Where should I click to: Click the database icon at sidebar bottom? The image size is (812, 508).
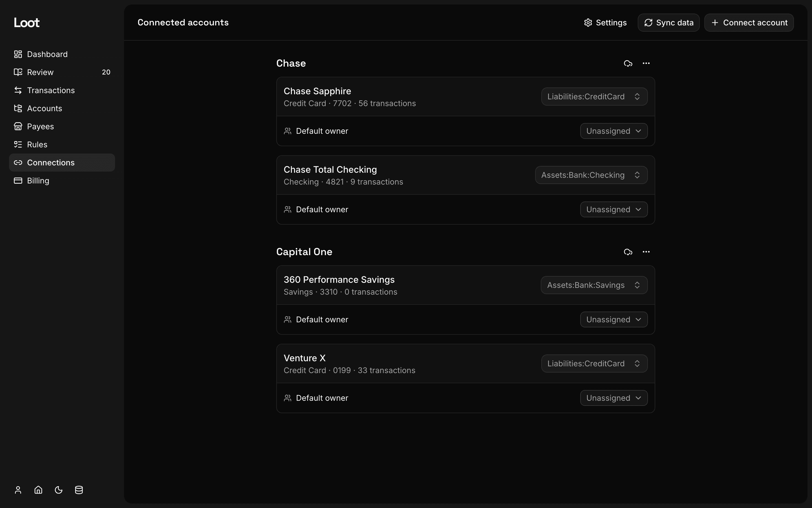click(x=79, y=490)
